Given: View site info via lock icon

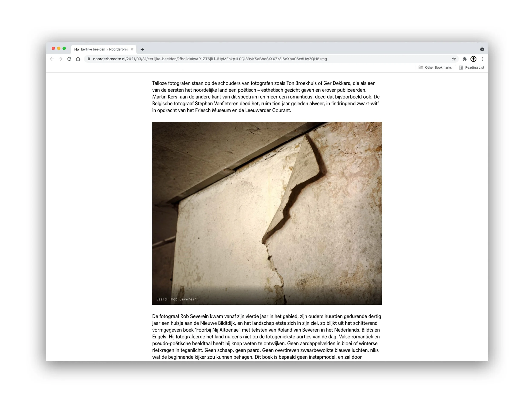Looking at the screenshot, I should point(89,59).
